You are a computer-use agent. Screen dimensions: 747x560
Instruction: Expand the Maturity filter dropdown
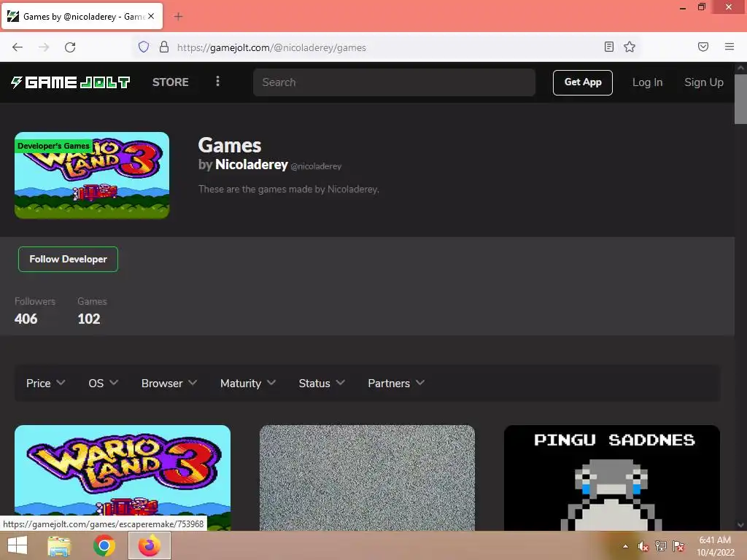[x=248, y=384]
